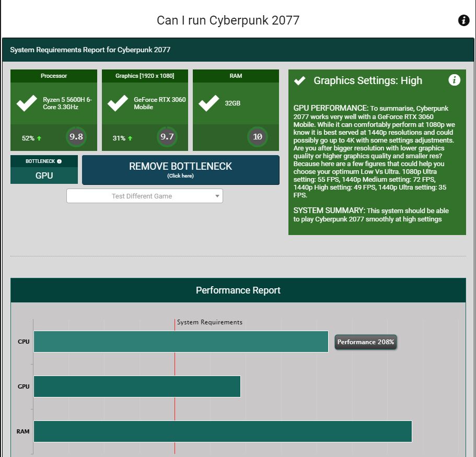Click the RAM checkmark icon
The width and height of the screenshot is (476, 457).
coord(209,103)
